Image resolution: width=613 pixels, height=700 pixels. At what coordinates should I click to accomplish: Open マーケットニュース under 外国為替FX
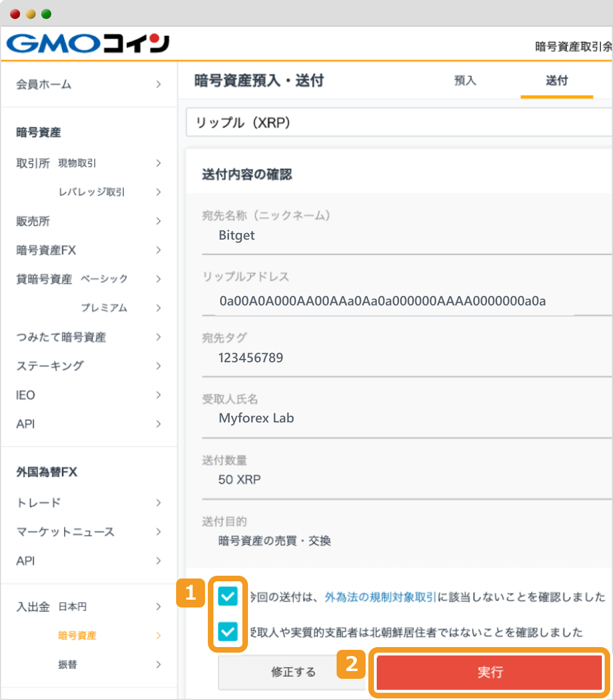click(x=65, y=532)
